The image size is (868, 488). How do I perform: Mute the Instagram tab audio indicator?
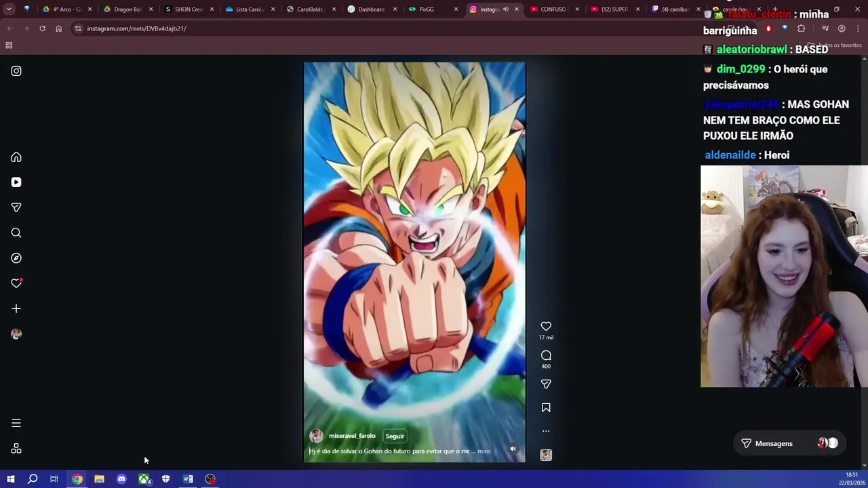[x=506, y=9]
